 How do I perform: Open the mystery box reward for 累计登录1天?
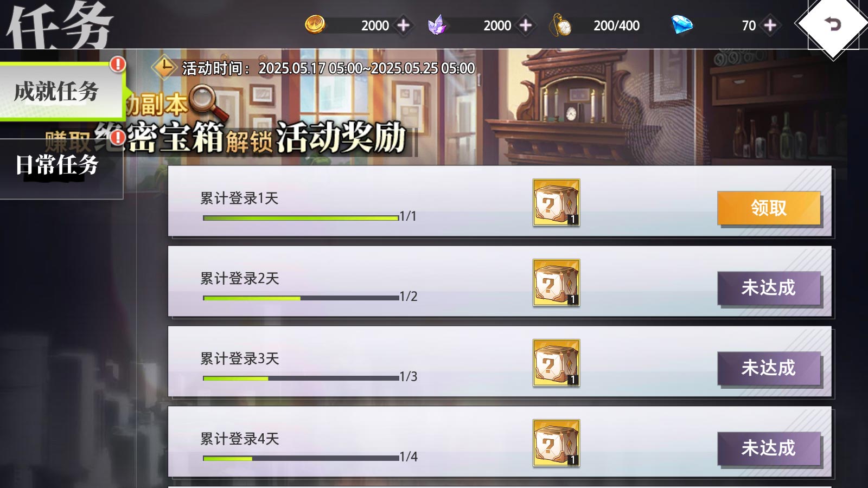coord(556,202)
